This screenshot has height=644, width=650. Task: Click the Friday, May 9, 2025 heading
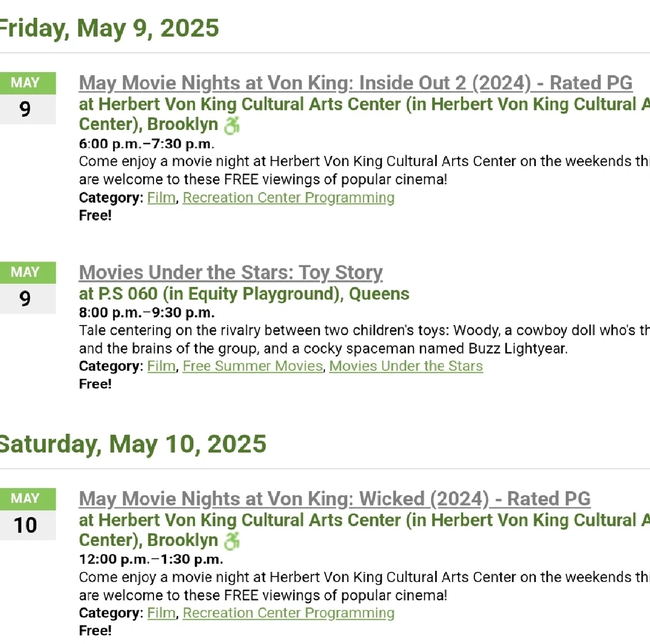(x=108, y=28)
